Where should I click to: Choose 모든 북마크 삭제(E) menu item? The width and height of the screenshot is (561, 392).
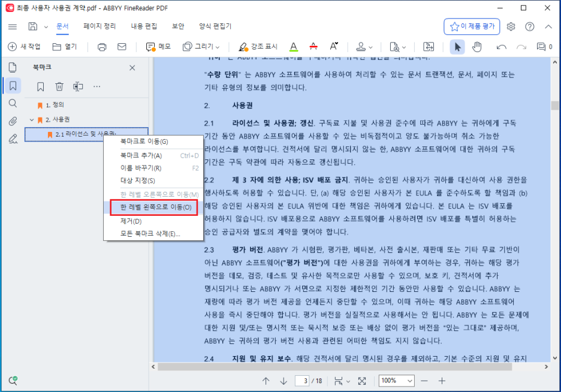pyautogui.click(x=153, y=234)
